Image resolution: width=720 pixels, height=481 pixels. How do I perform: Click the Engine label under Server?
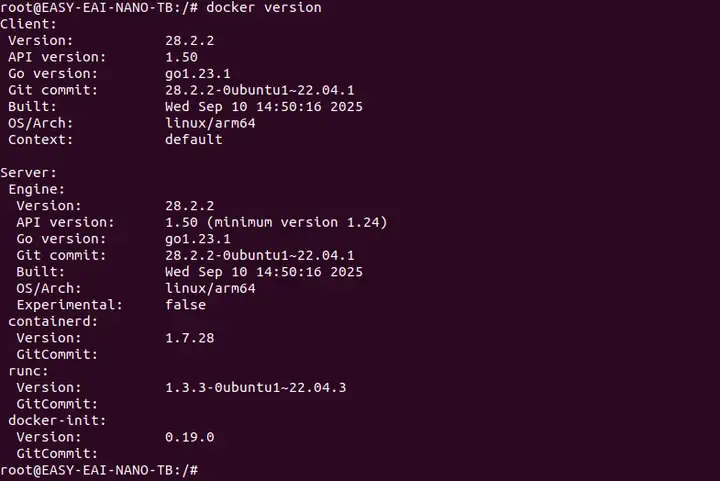pyautogui.click(x=37, y=188)
